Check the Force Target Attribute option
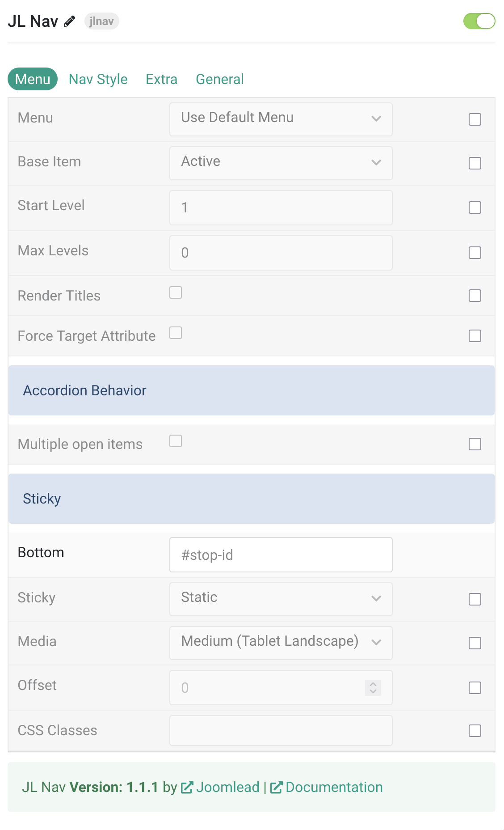The width and height of the screenshot is (504, 830). 176,333
